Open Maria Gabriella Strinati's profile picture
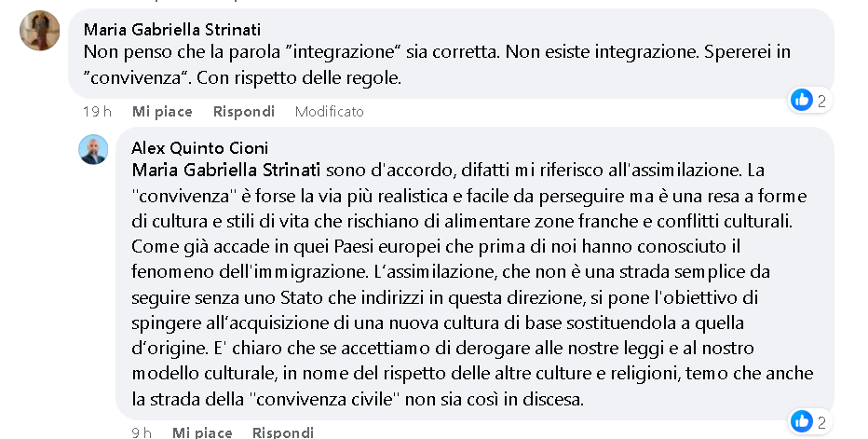Screen dimensions: 868x439 [40, 31]
